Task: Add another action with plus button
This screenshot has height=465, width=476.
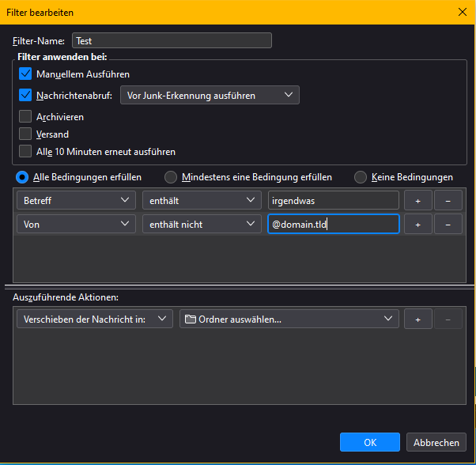Action: (417, 319)
